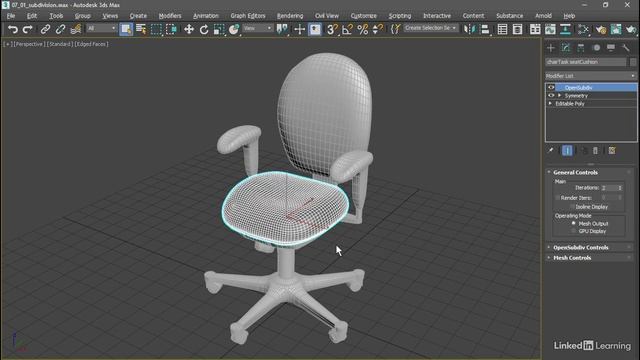Image resolution: width=640 pixels, height=360 pixels.
Task: Click Manage Selection Sets icon
Action: point(395,29)
